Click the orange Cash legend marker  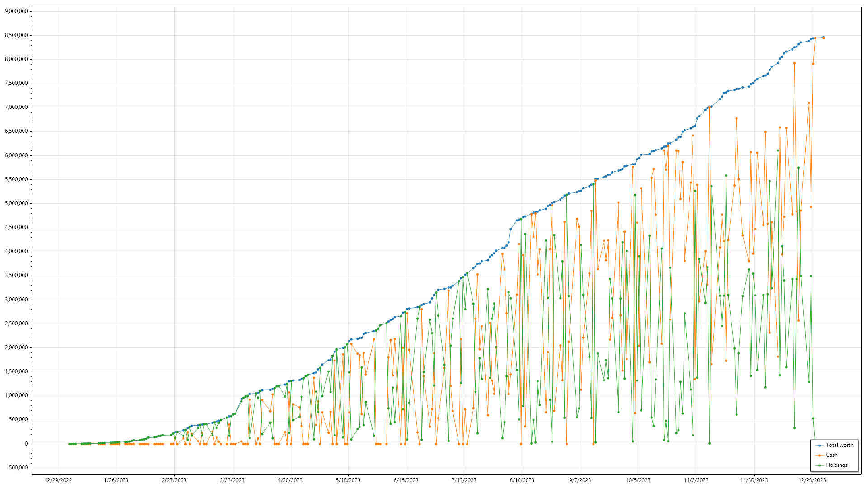point(819,455)
